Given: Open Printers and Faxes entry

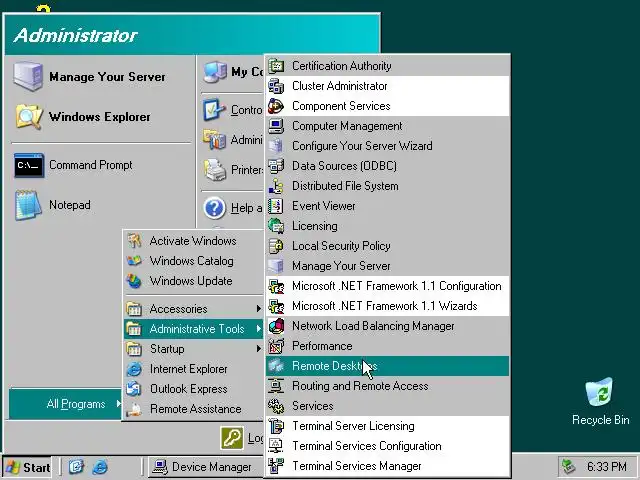Looking at the screenshot, I should [x=233, y=170].
